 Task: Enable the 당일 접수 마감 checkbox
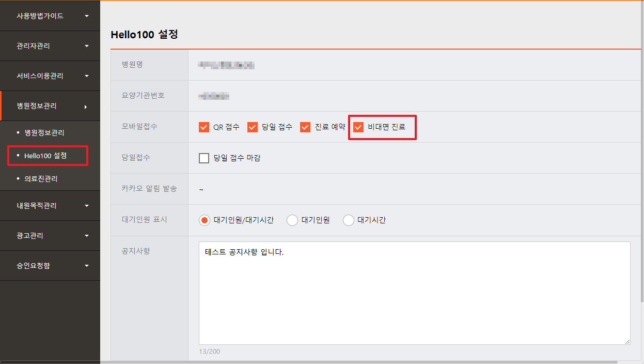[204, 158]
